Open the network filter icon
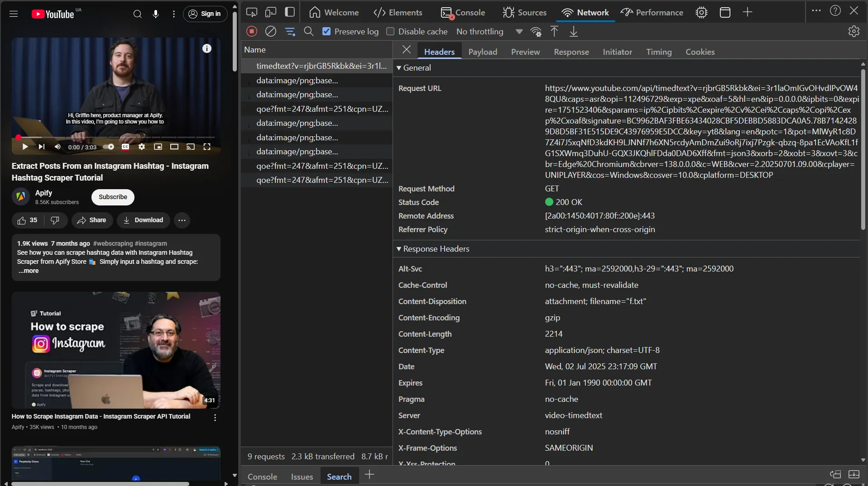 click(x=290, y=31)
